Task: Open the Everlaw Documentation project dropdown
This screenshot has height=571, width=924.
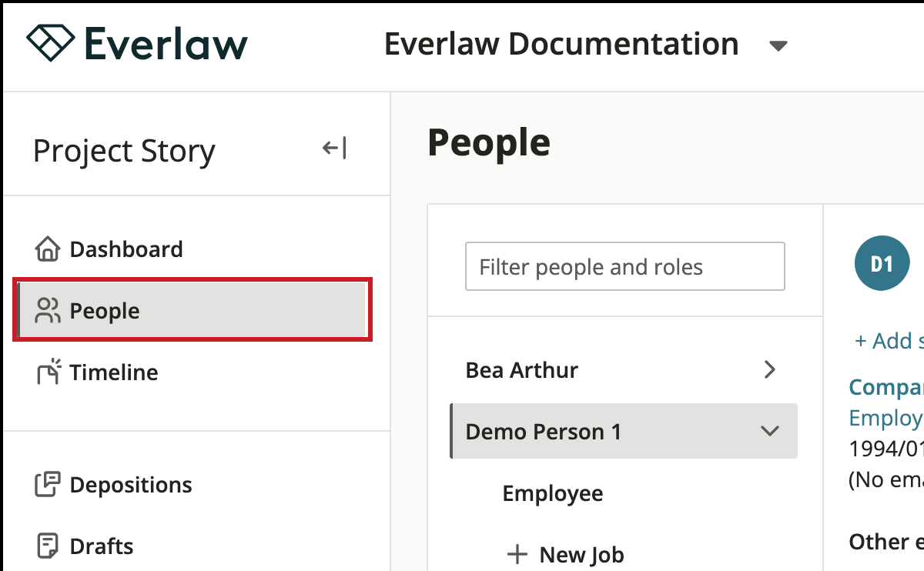Action: coord(778,45)
